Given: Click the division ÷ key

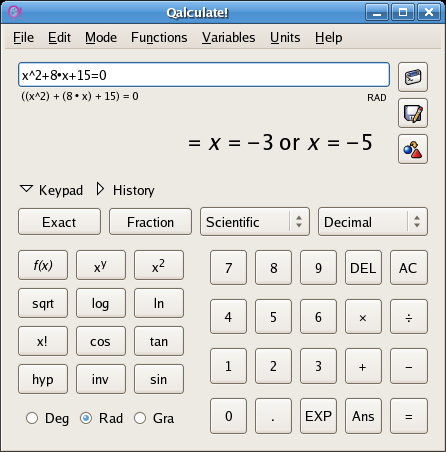Looking at the screenshot, I should [x=409, y=317].
